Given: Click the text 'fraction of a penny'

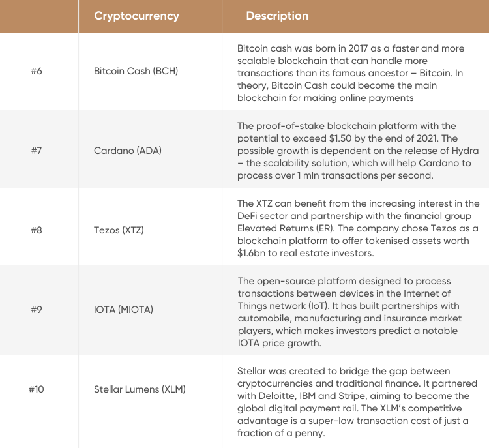Looking at the screenshot, I should pos(280,433).
